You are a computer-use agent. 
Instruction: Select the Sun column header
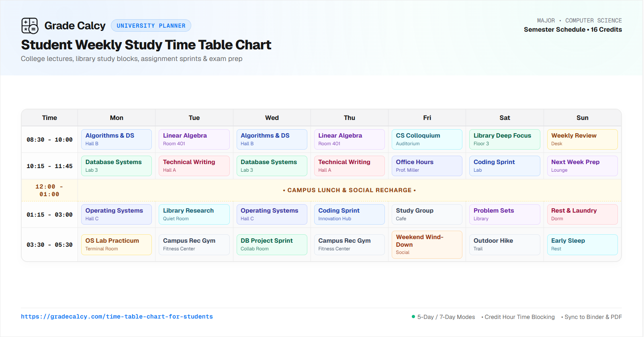pyautogui.click(x=583, y=118)
